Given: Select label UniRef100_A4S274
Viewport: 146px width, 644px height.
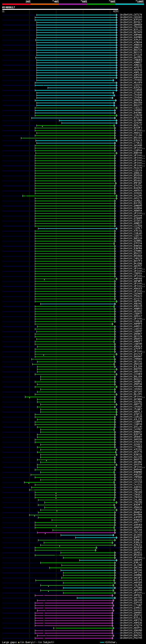Looking at the screenshot, I should tap(131, 198).
